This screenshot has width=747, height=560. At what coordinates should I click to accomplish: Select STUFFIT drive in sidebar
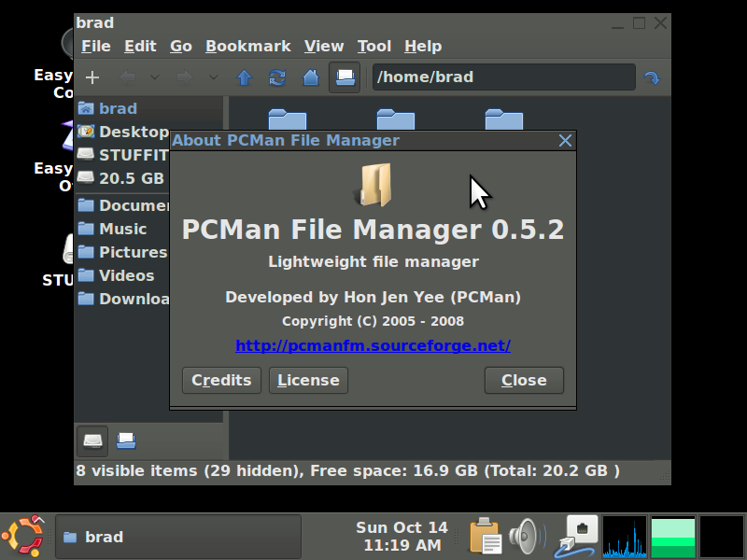click(123, 155)
